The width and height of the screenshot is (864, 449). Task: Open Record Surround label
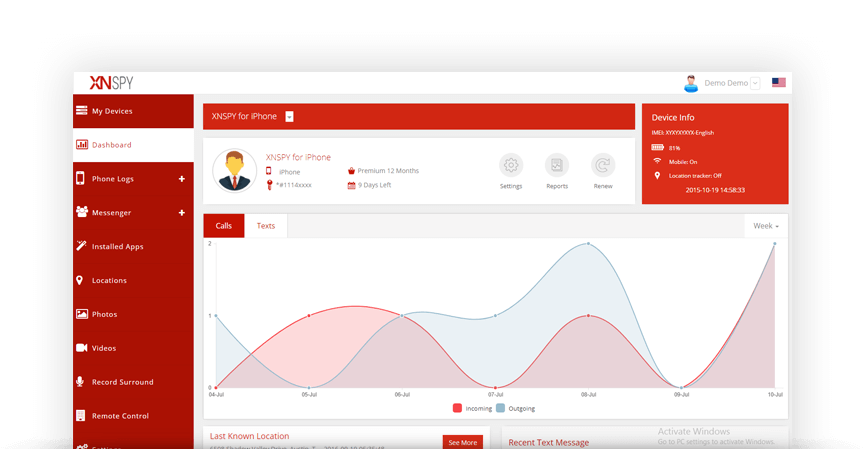point(122,382)
